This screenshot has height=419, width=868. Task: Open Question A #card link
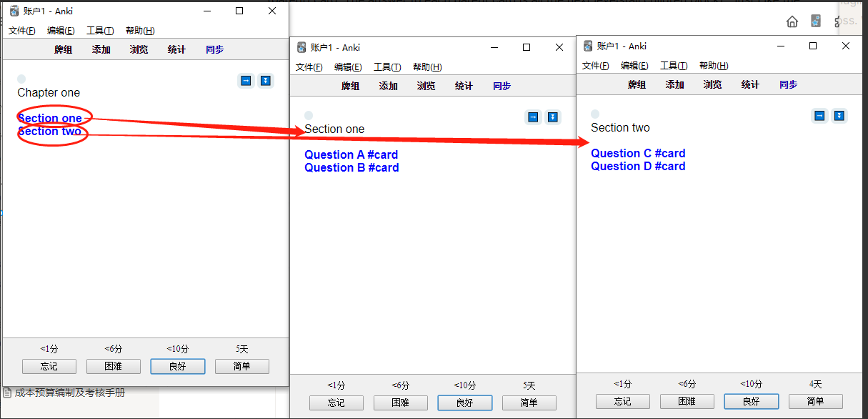pos(351,154)
